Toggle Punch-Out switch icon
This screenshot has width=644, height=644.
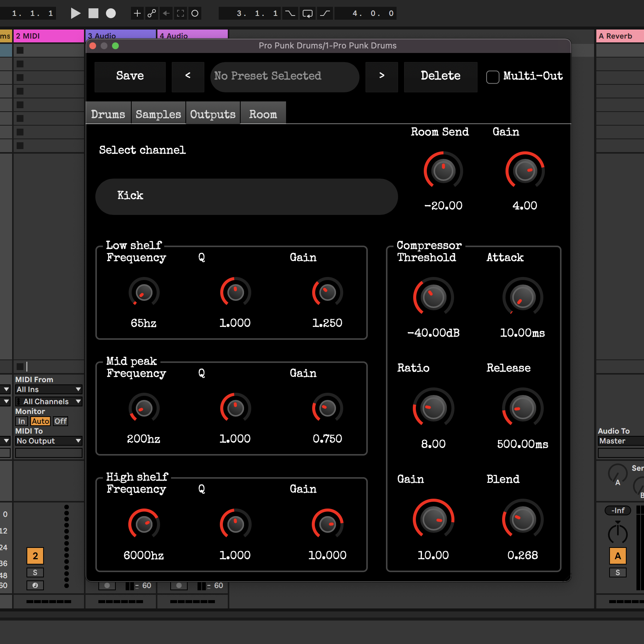click(x=325, y=13)
